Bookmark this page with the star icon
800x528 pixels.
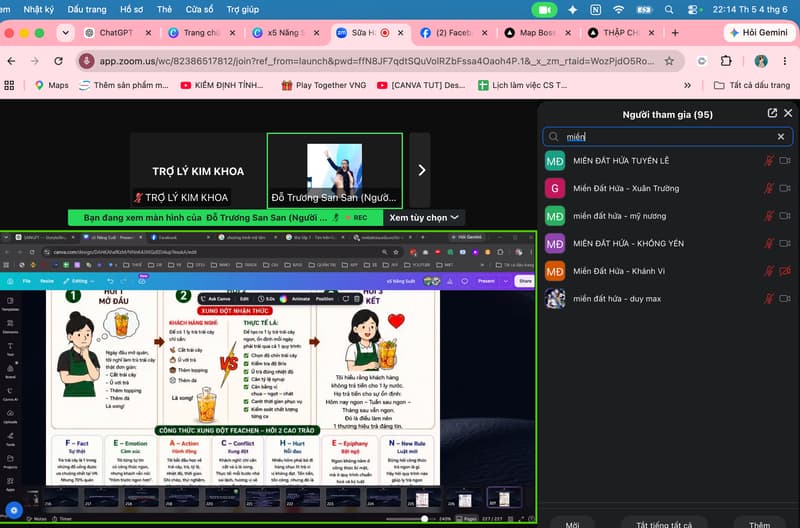[x=669, y=61]
